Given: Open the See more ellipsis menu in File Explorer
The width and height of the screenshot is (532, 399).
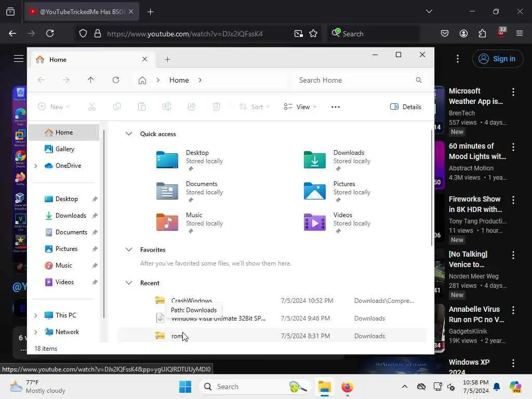Looking at the screenshot, I should (x=336, y=107).
